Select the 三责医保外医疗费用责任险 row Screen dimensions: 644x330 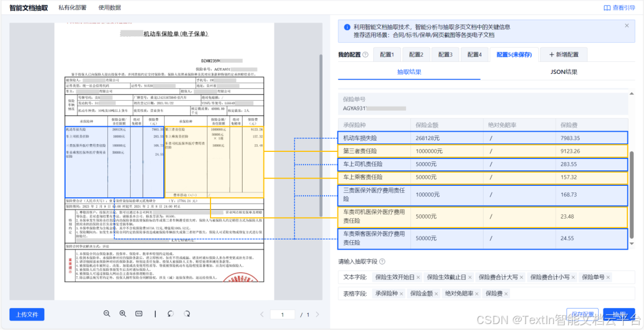(x=482, y=195)
